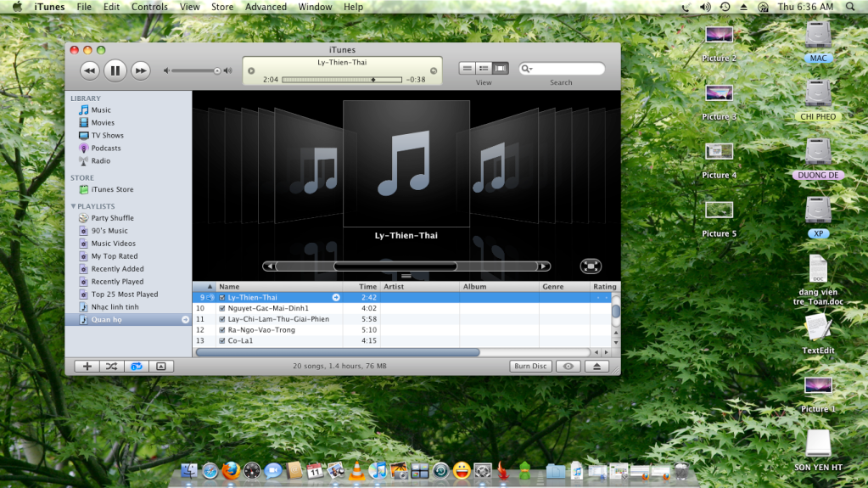Screen dimensions: 868x488
Task: Open Spotlight search in menu bar
Action: pos(850,7)
